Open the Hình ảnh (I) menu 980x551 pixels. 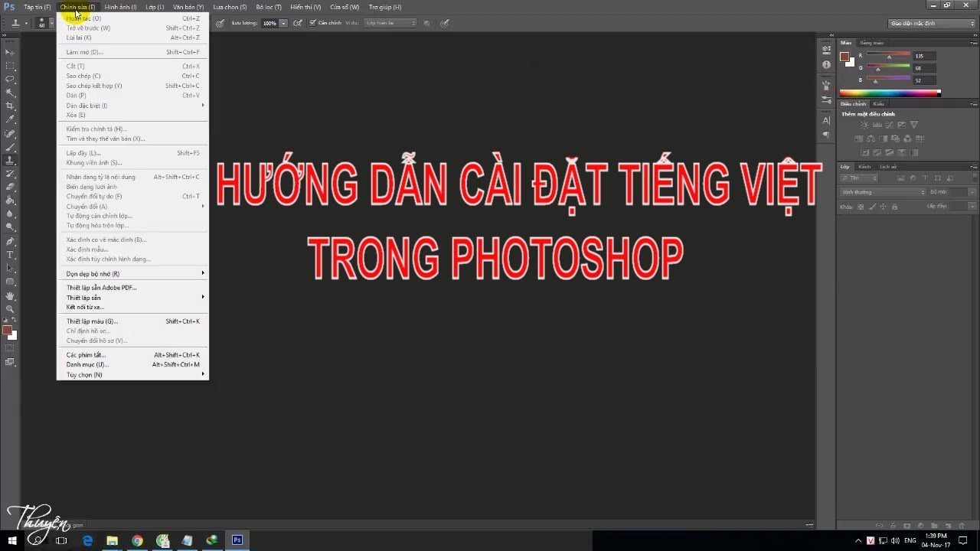[120, 7]
